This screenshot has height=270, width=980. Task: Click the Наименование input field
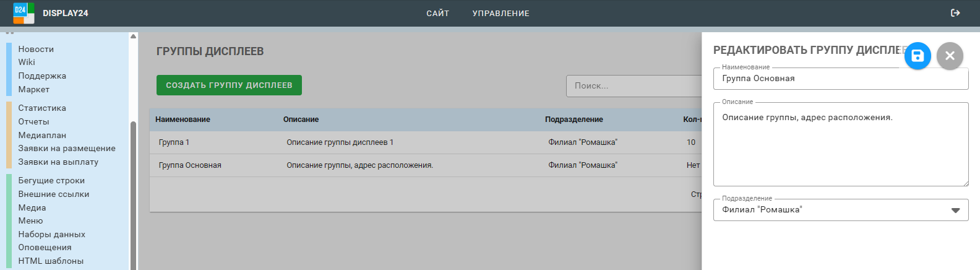(x=840, y=79)
